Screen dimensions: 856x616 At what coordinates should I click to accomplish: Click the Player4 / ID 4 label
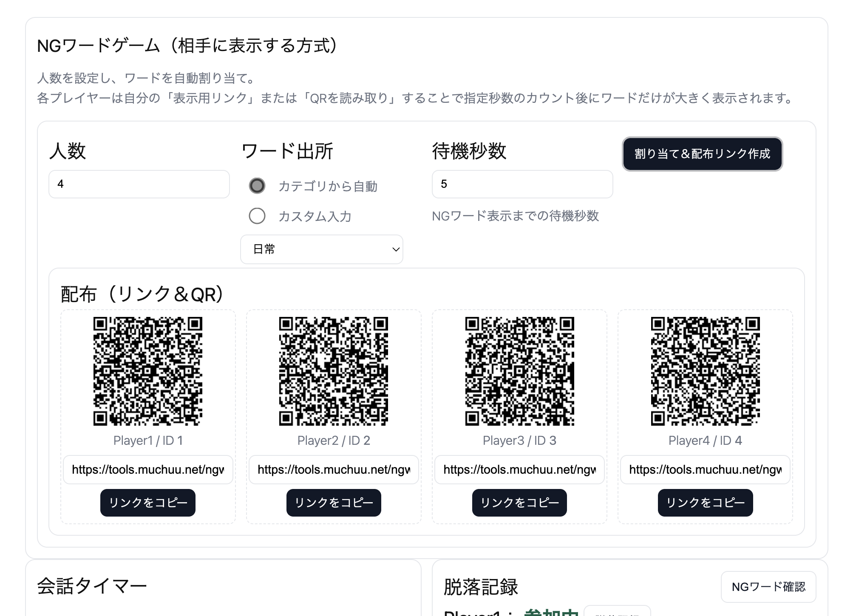705,441
